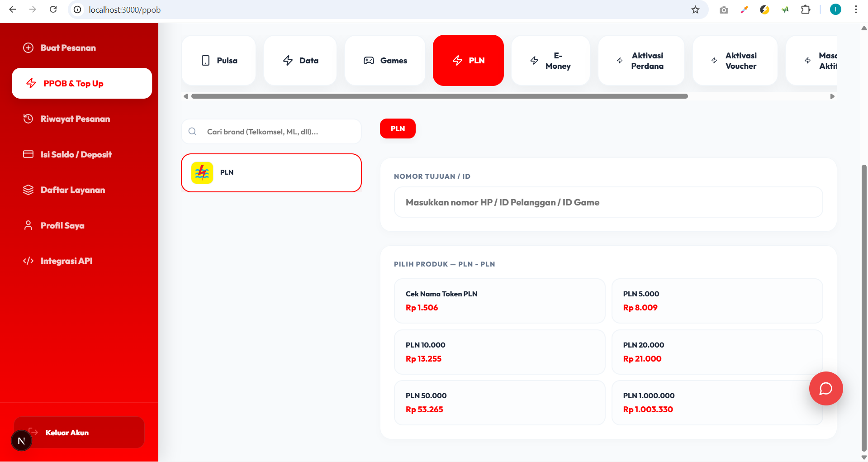Click the camera screenshot extension icon

pos(724,10)
